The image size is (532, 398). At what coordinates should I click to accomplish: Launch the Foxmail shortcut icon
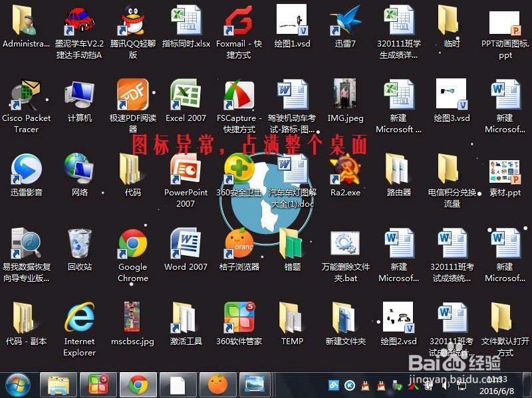pyautogui.click(x=239, y=21)
